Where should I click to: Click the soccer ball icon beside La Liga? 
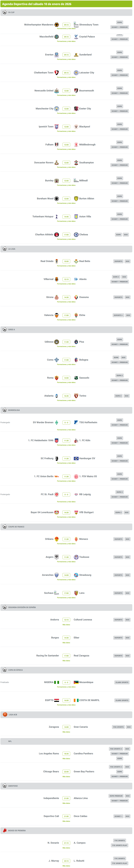pyautogui.click(x=5, y=249)
